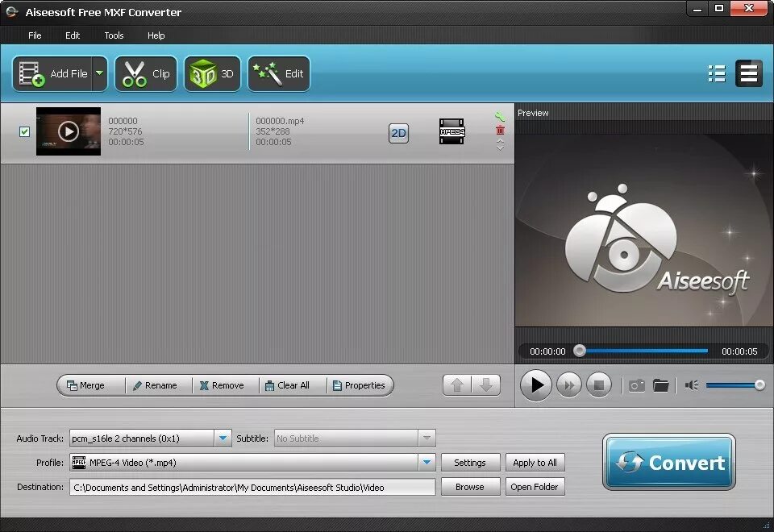The image size is (774, 532).
Task: Click the Merge button
Action: click(91, 385)
